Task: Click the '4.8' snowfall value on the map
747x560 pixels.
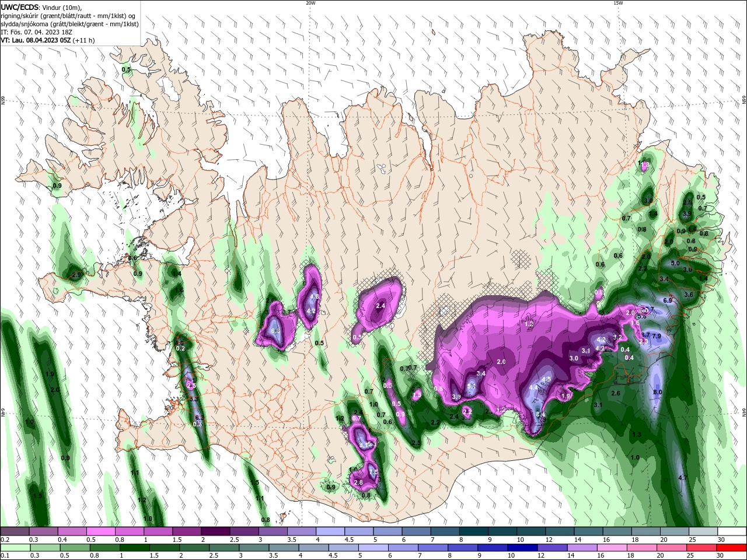Action: [x=314, y=296]
